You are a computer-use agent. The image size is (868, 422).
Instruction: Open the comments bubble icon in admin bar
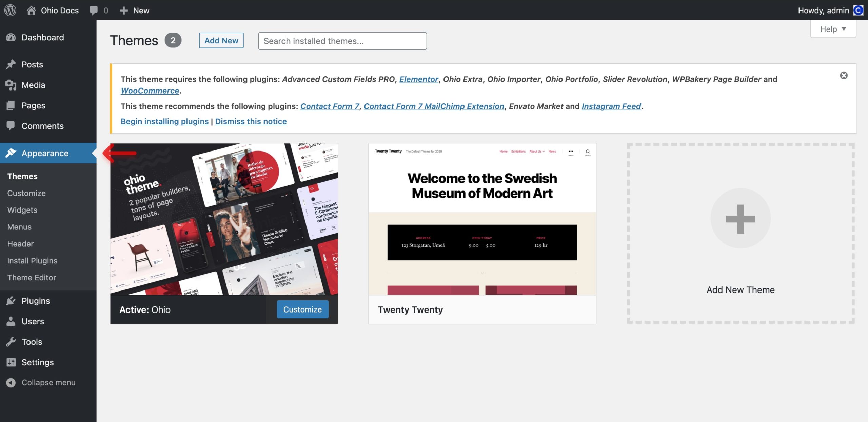[94, 11]
